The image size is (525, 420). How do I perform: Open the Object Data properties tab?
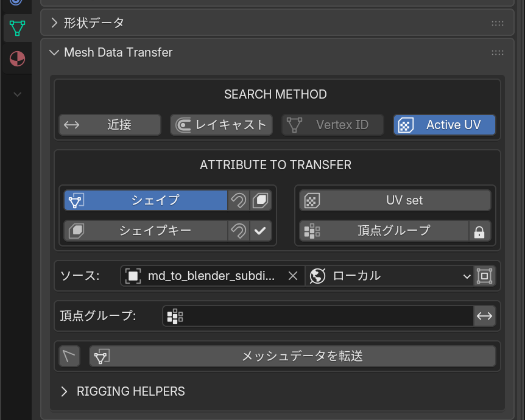click(17, 27)
